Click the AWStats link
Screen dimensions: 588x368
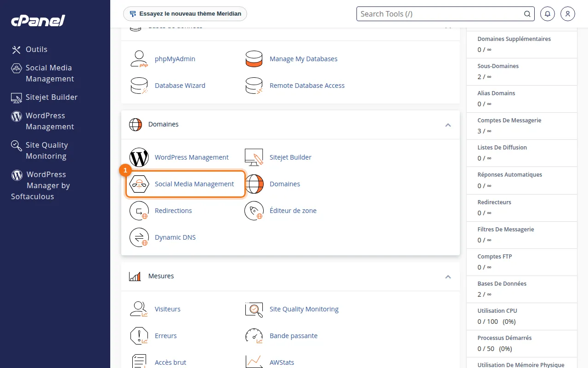[x=282, y=362]
